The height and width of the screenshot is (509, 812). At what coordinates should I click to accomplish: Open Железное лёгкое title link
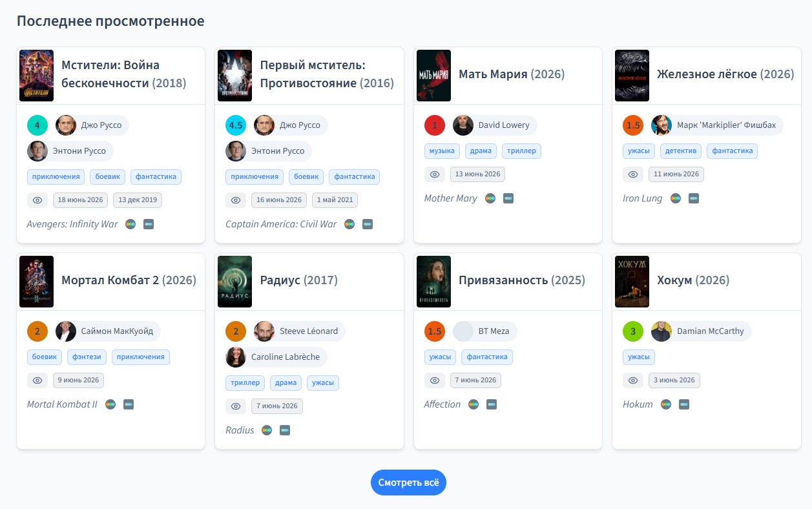tap(725, 74)
